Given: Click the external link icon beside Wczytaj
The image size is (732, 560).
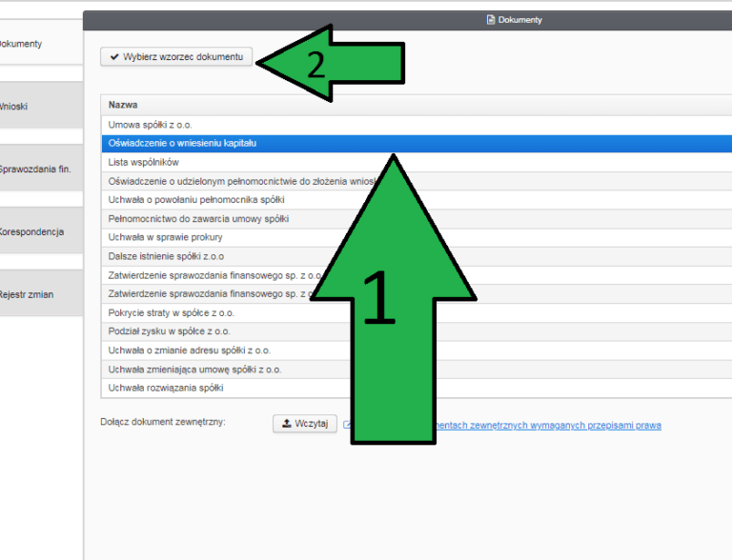Looking at the screenshot, I should 346,425.
